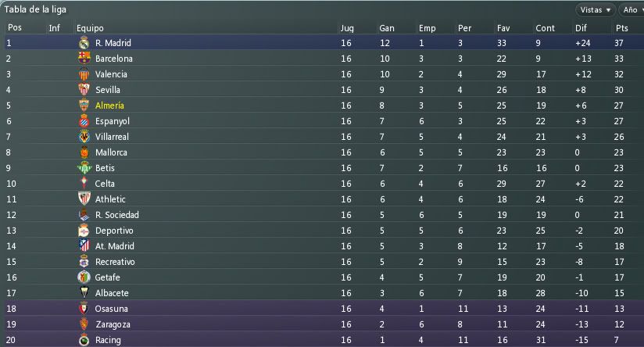Select the Betis green crest icon
Screen dimensions: 644x347
point(84,167)
